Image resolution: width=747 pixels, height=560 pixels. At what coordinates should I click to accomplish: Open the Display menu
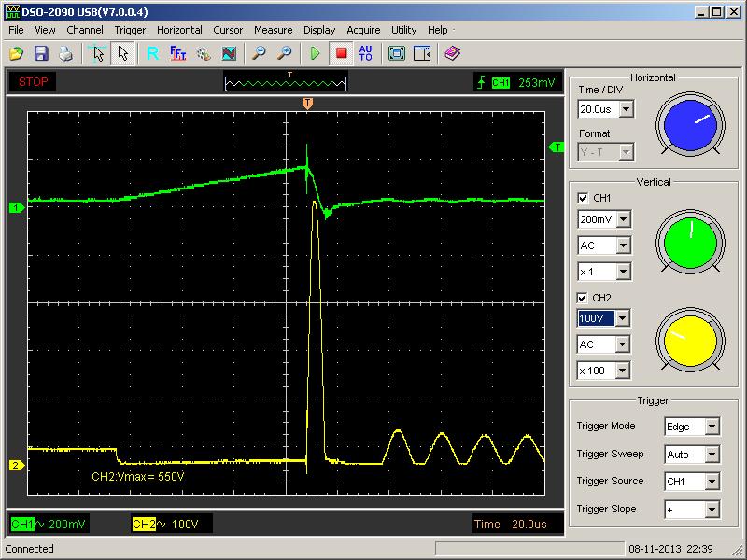point(319,30)
